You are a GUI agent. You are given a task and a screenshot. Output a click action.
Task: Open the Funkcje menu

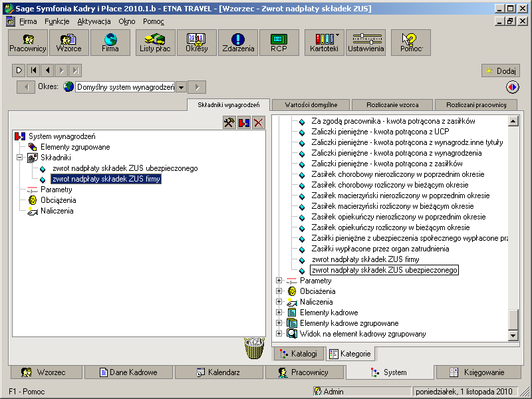57,21
